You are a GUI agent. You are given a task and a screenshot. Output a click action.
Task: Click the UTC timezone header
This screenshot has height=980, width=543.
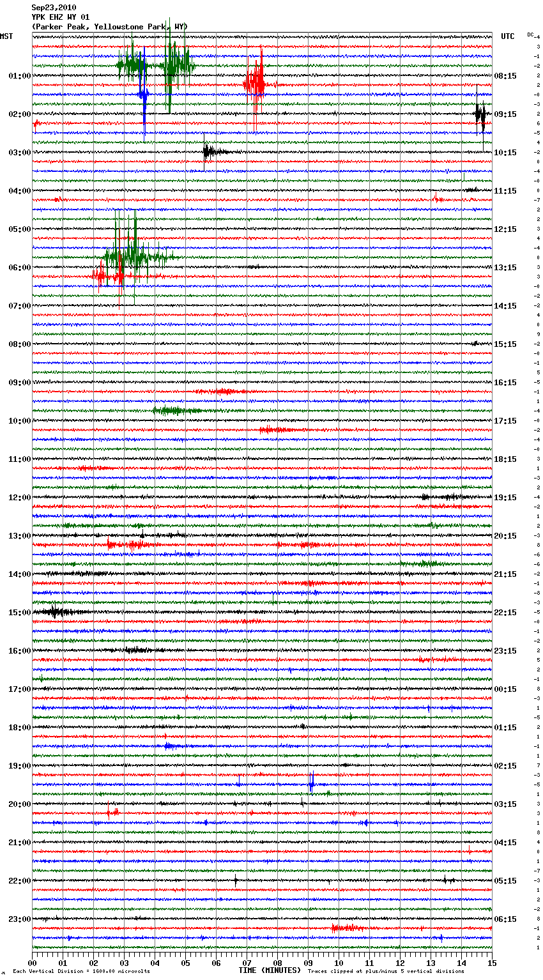(508, 36)
